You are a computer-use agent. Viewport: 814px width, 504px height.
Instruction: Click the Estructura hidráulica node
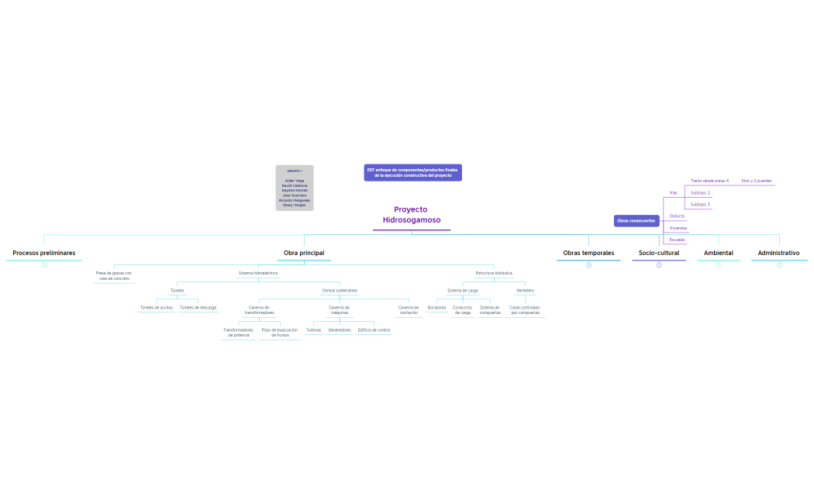coord(493,273)
